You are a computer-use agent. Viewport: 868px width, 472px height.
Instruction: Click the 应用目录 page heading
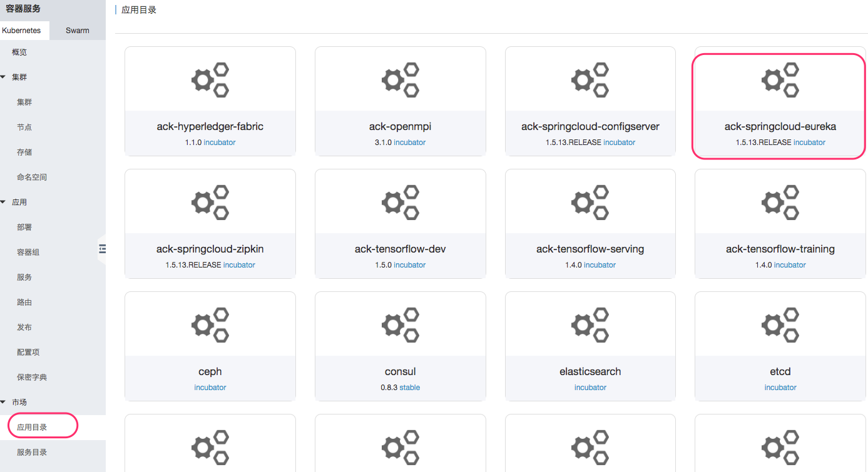pyautogui.click(x=139, y=10)
